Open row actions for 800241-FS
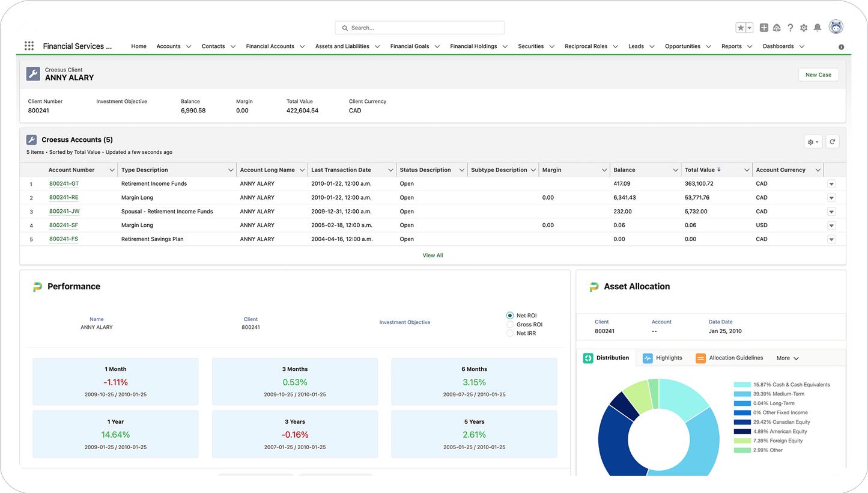 (x=831, y=239)
